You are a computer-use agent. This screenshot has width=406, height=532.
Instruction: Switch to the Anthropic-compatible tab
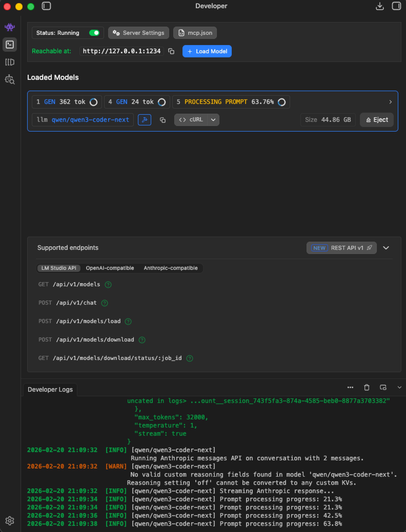[x=171, y=268]
